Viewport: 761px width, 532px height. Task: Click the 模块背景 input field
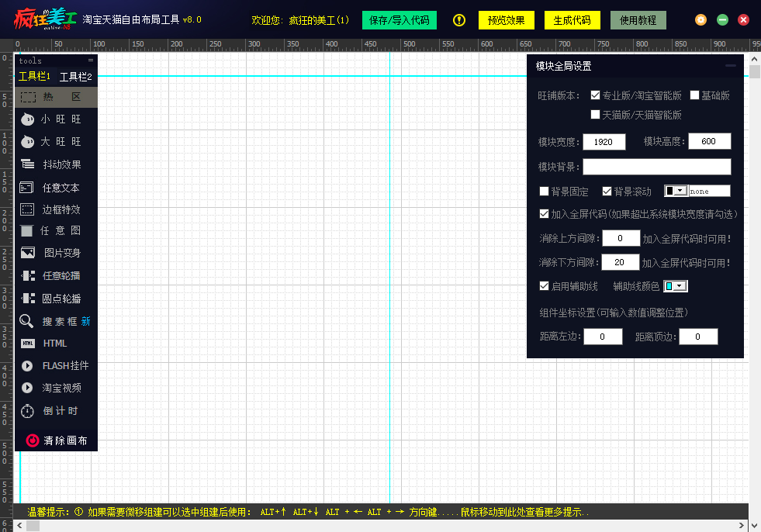(656, 167)
